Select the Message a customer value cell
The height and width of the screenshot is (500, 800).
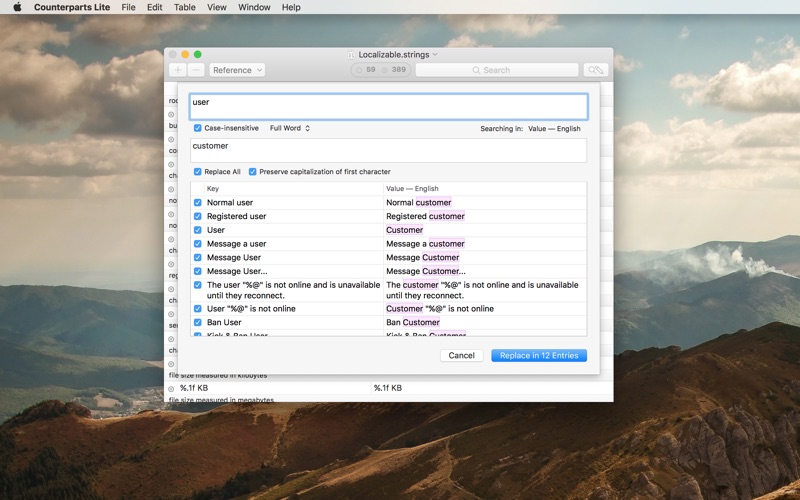[485, 244]
